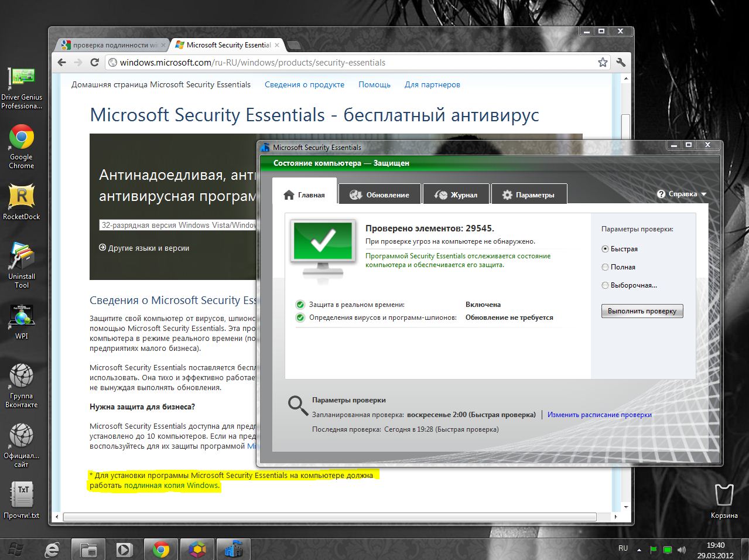Open Windows Explorer from taskbar

pos(88,549)
